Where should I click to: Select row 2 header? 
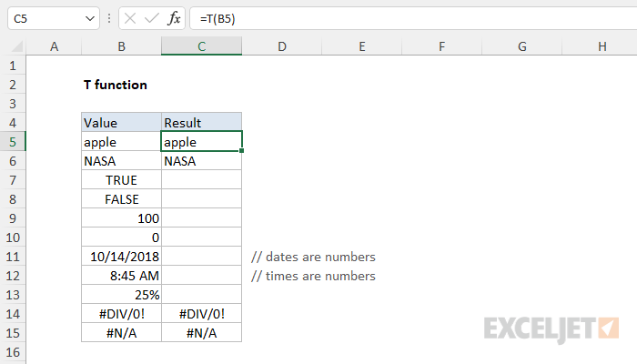[13, 85]
